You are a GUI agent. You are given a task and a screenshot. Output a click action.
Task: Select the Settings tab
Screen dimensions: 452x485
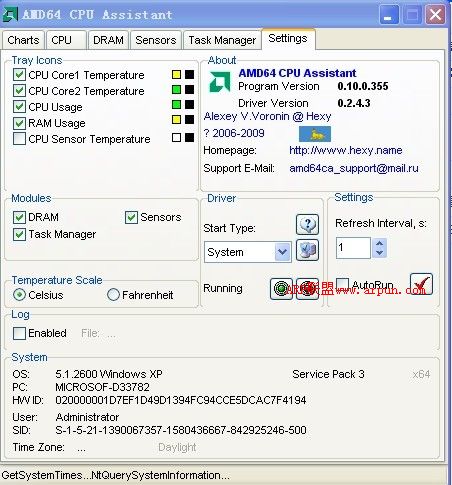click(x=288, y=39)
